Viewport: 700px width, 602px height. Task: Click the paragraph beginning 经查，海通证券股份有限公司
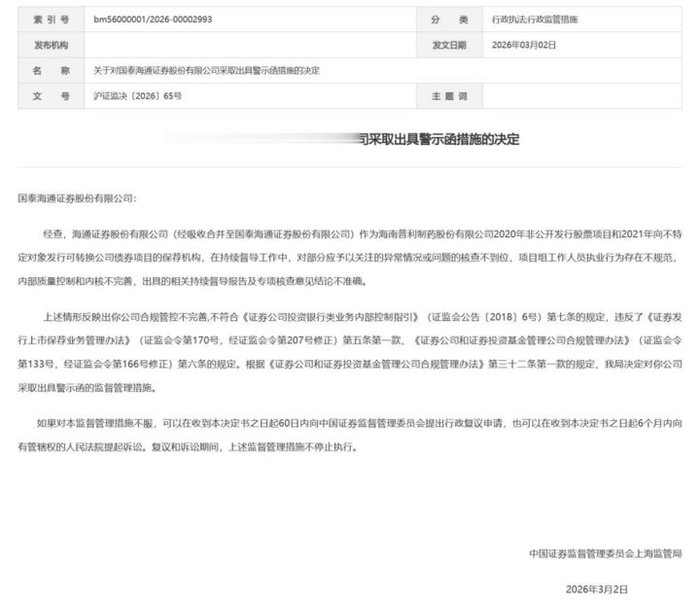(x=350, y=257)
